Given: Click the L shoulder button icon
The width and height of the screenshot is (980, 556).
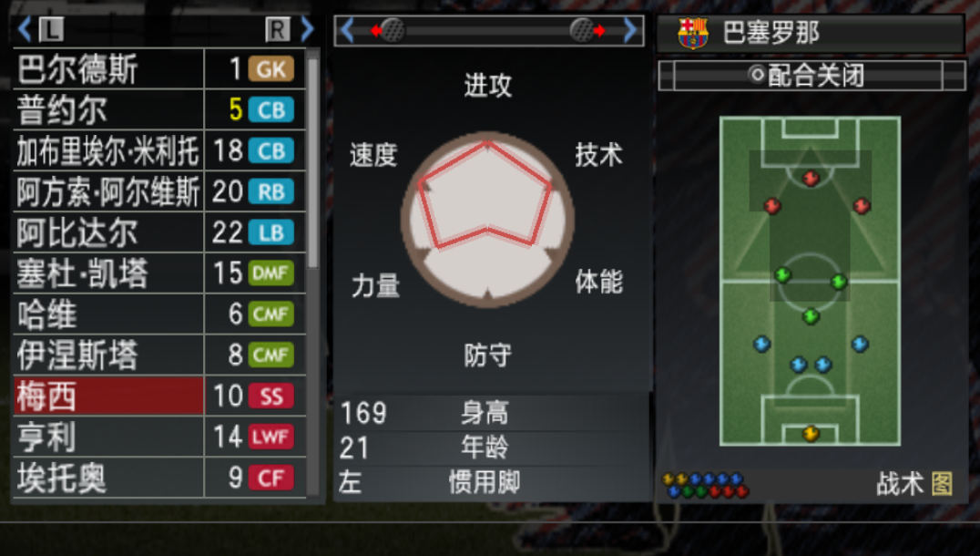Looking at the screenshot, I should coord(51,29).
